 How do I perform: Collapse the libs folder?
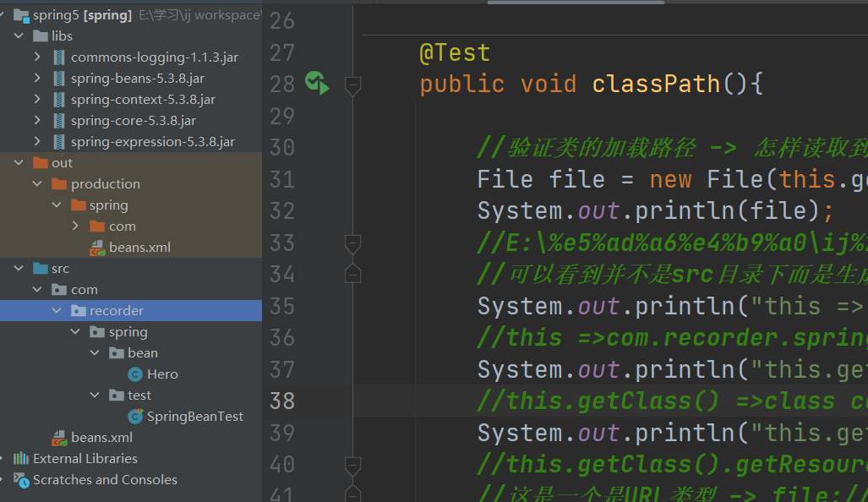click(x=19, y=36)
